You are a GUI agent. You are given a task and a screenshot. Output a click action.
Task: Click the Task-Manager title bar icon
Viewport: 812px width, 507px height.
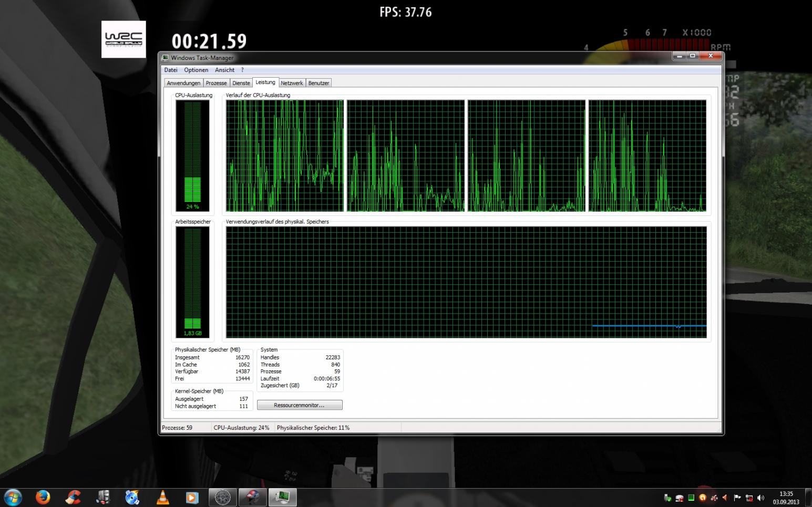point(165,58)
